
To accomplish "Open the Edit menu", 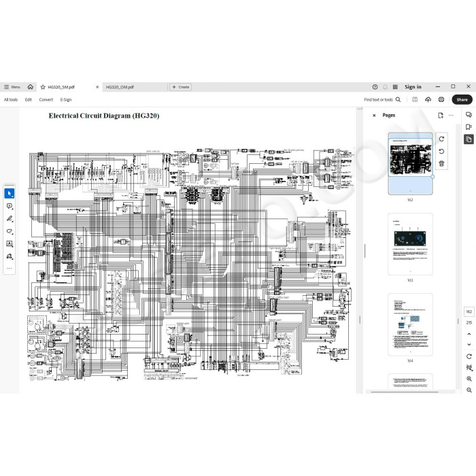I will pyautogui.click(x=29, y=99).
